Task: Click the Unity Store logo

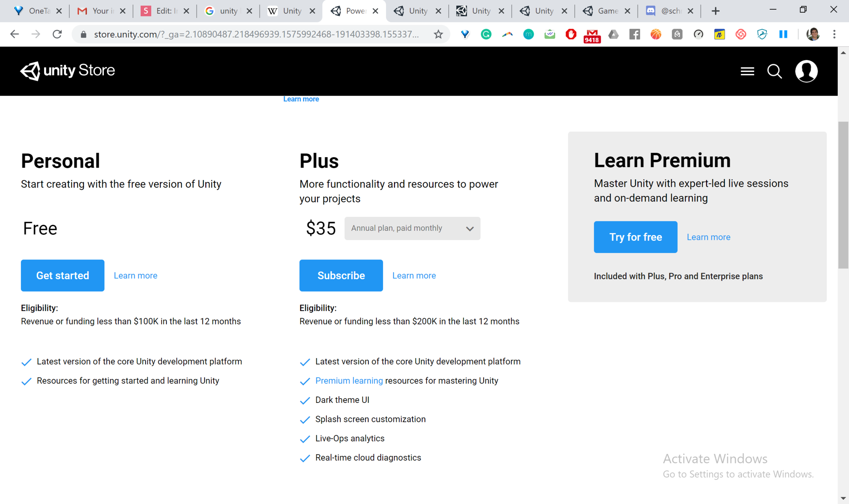Action: pyautogui.click(x=68, y=71)
